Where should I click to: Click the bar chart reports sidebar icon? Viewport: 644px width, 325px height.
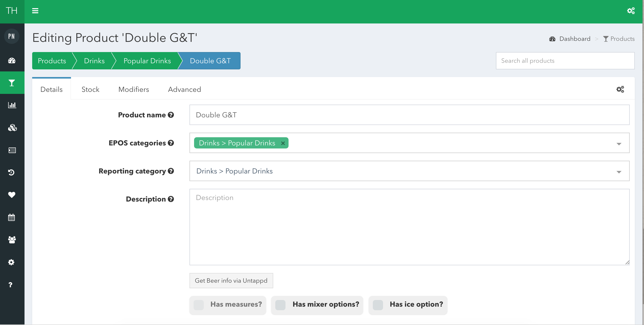coord(12,105)
